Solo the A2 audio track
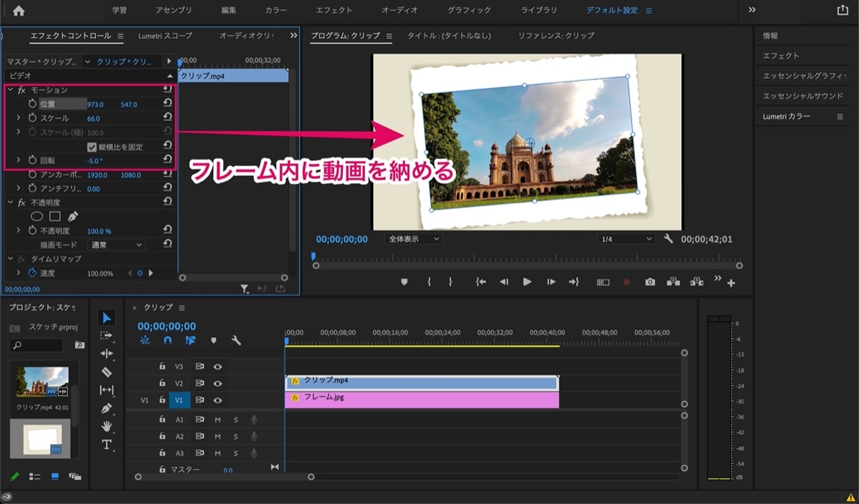859x504 pixels. 236,437
